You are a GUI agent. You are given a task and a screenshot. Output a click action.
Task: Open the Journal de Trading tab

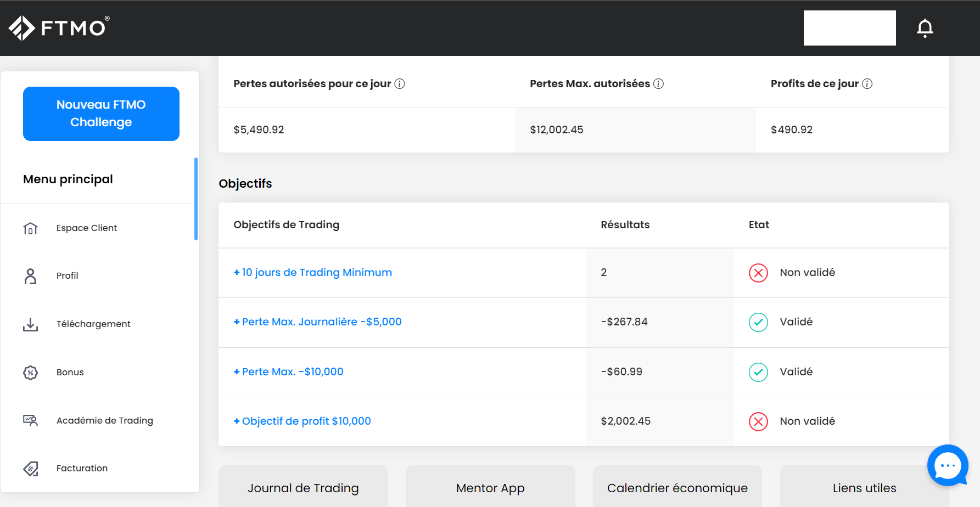coord(303,488)
